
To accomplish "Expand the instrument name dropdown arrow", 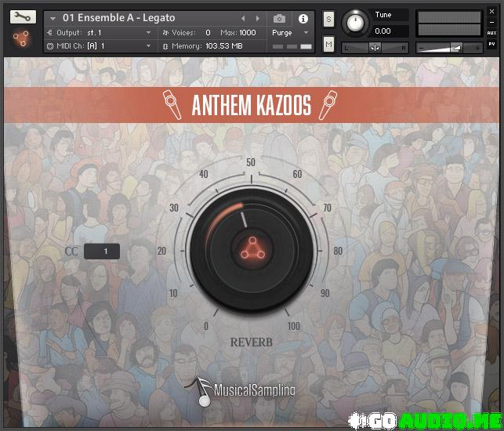I will point(53,18).
